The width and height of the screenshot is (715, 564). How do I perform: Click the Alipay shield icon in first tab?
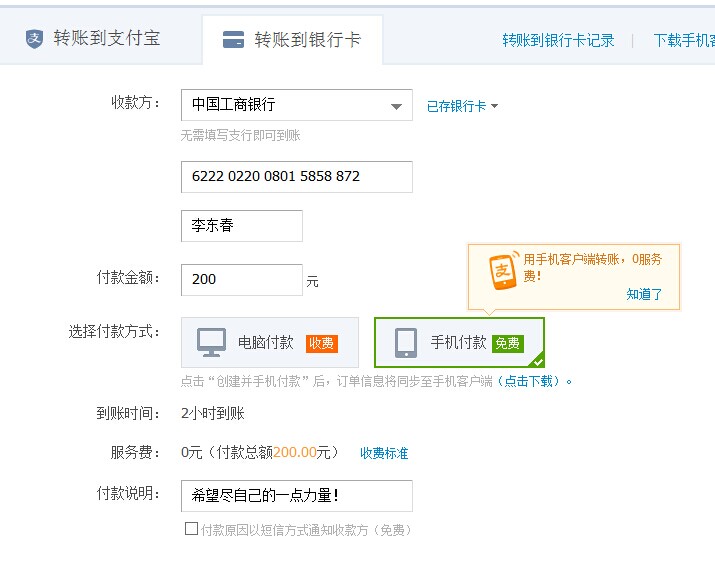(x=34, y=40)
